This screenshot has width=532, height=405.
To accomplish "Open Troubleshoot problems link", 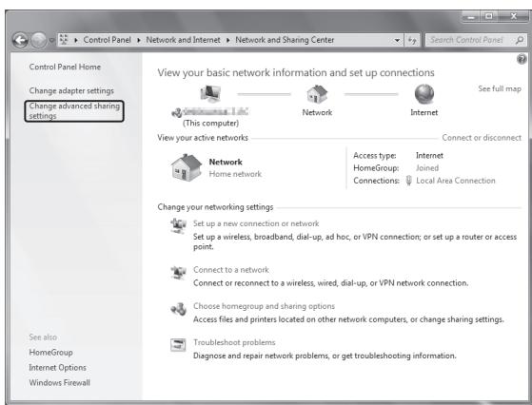I will point(234,342).
